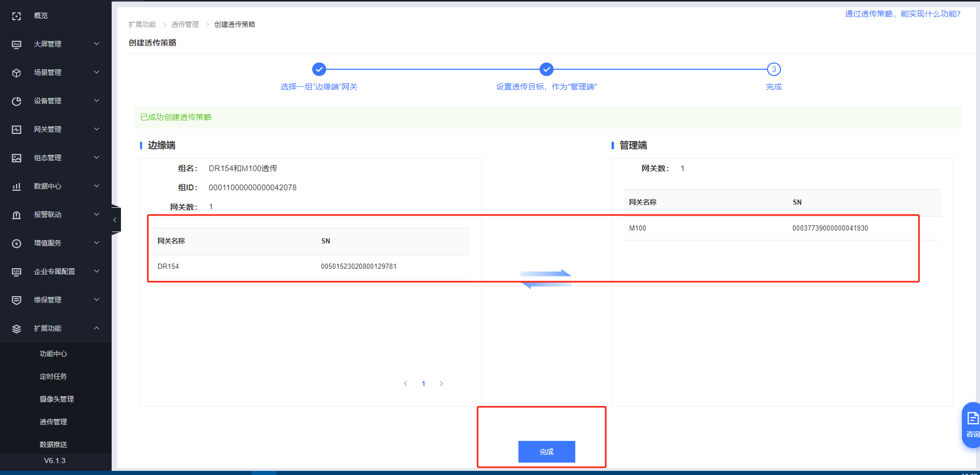Collapse the 扩展功能 menu chevron
The height and width of the screenshot is (475, 980).
click(97, 328)
